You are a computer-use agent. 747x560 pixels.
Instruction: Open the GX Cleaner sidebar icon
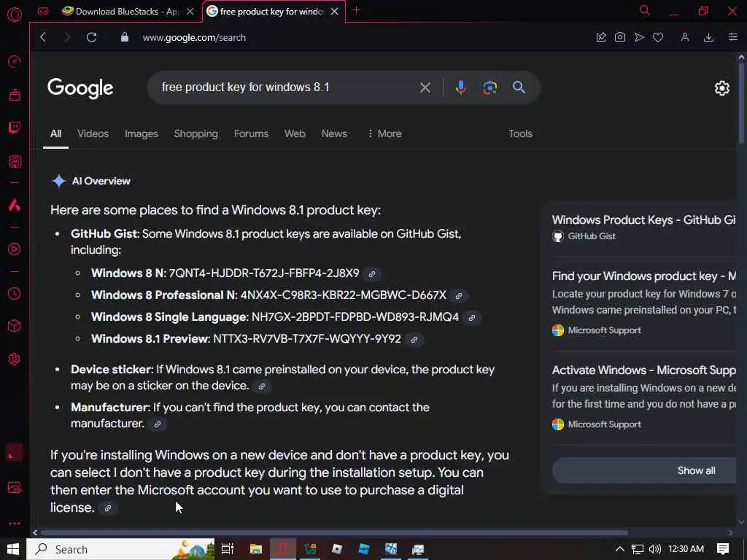(x=15, y=95)
